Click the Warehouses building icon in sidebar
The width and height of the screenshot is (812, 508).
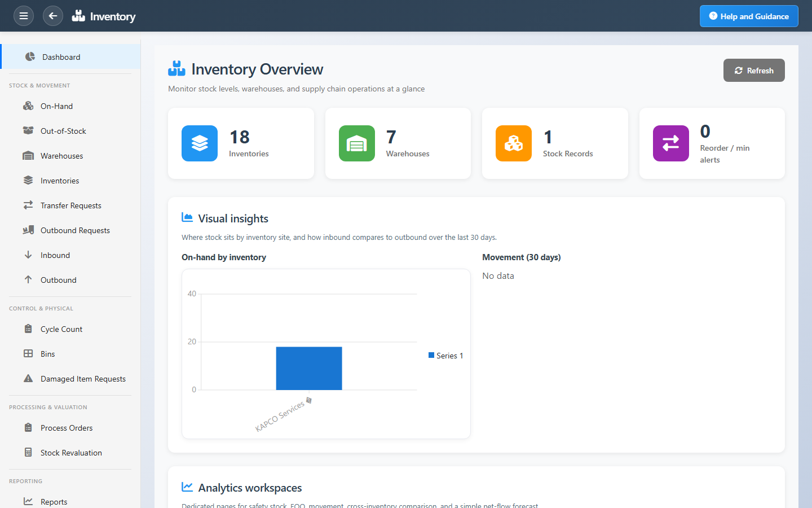28,155
